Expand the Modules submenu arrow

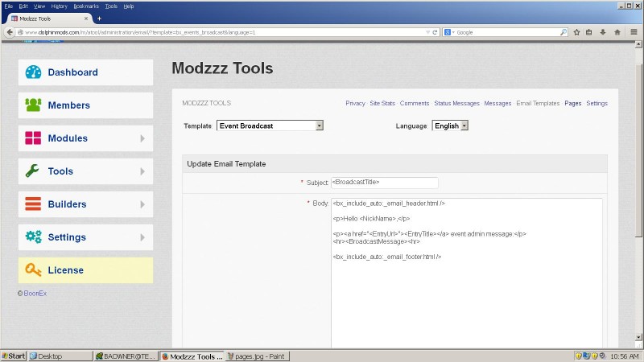(x=142, y=138)
